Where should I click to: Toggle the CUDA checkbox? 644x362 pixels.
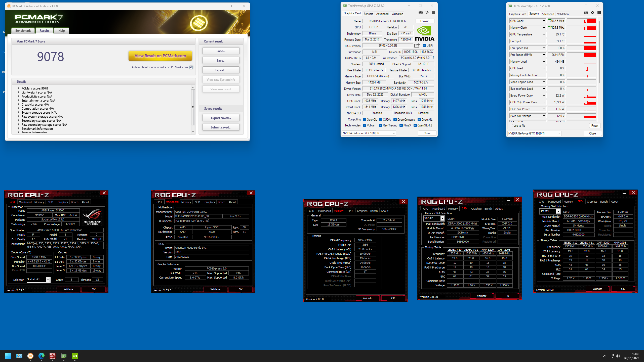pyautogui.click(x=381, y=120)
